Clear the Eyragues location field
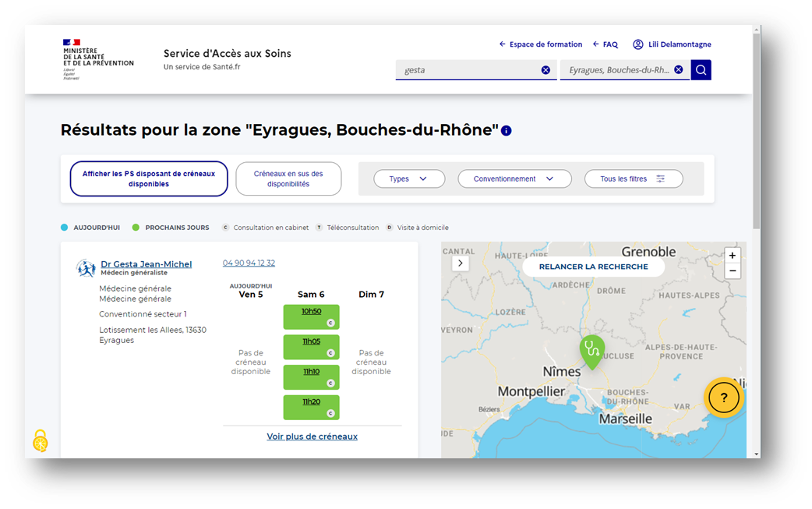 point(678,70)
